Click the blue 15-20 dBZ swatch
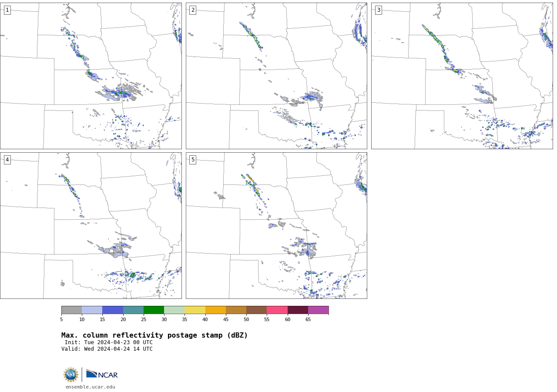The image size is (557, 392). 113,310
